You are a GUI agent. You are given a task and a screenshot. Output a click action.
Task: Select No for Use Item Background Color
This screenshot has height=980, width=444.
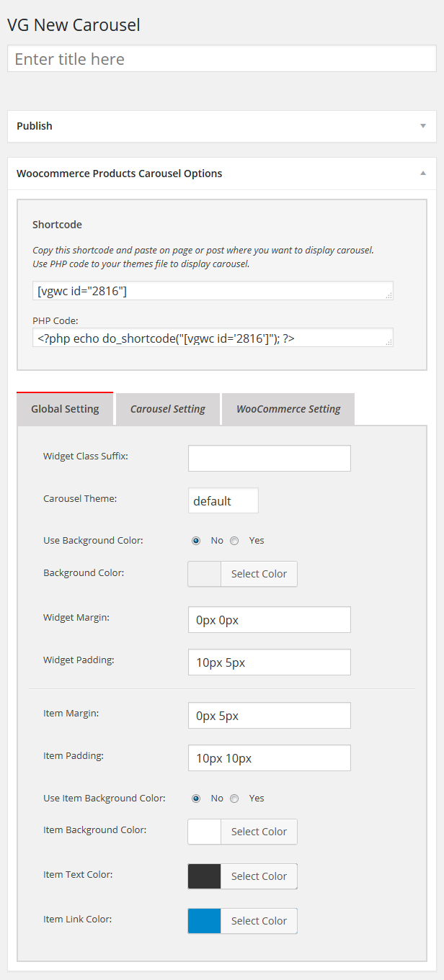[196, 799]
